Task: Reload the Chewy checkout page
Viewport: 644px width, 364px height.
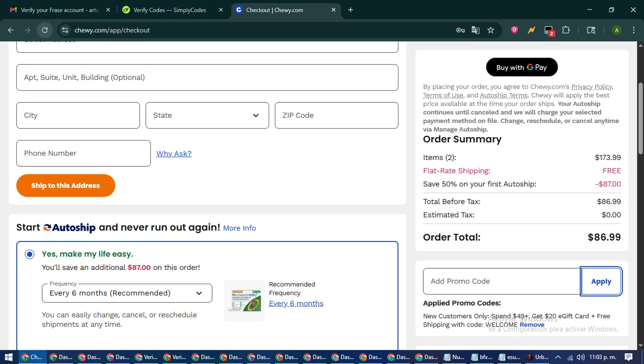Action: point(45,30)
